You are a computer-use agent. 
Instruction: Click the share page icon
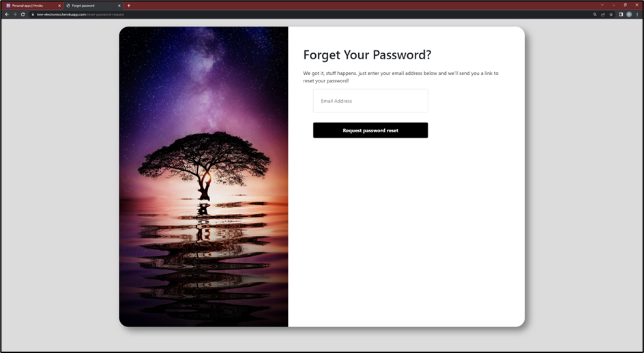(603, 14)
